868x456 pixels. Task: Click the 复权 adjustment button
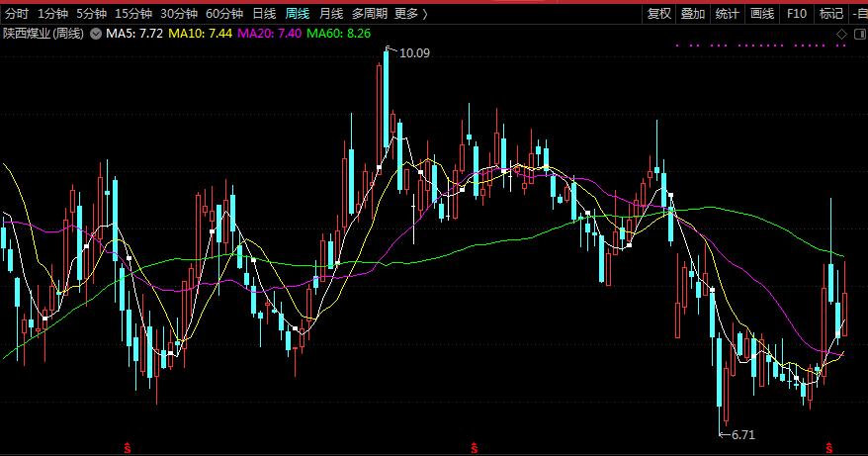659,14
